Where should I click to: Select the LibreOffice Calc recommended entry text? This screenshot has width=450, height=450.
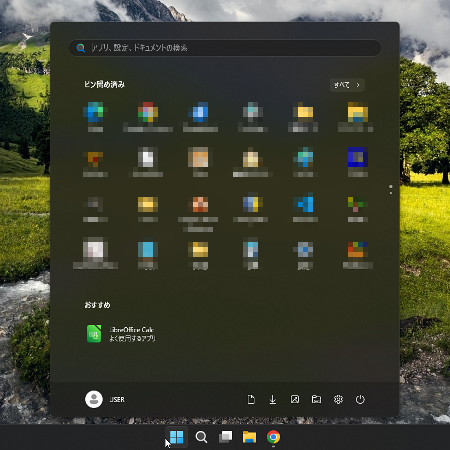coord(131,330)
